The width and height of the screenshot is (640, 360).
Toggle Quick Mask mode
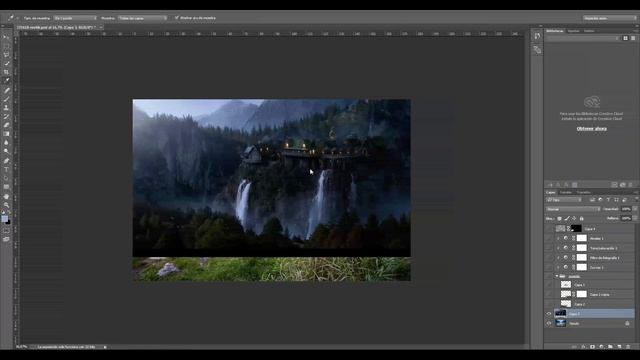point(6,231)
